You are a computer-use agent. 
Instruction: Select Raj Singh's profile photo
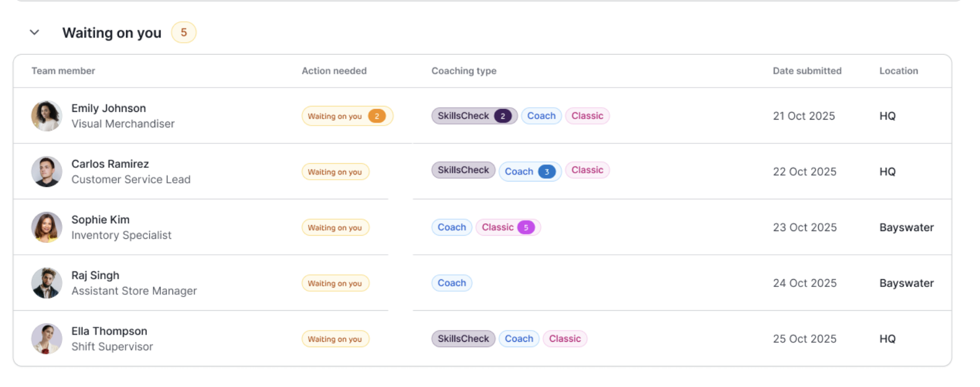[x=46, y=283]
